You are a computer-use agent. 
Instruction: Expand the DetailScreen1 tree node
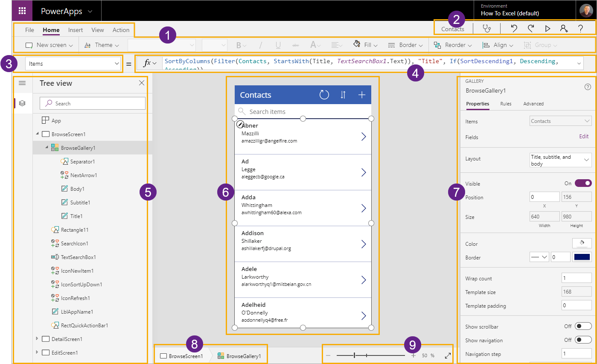(x=37, y=340)
